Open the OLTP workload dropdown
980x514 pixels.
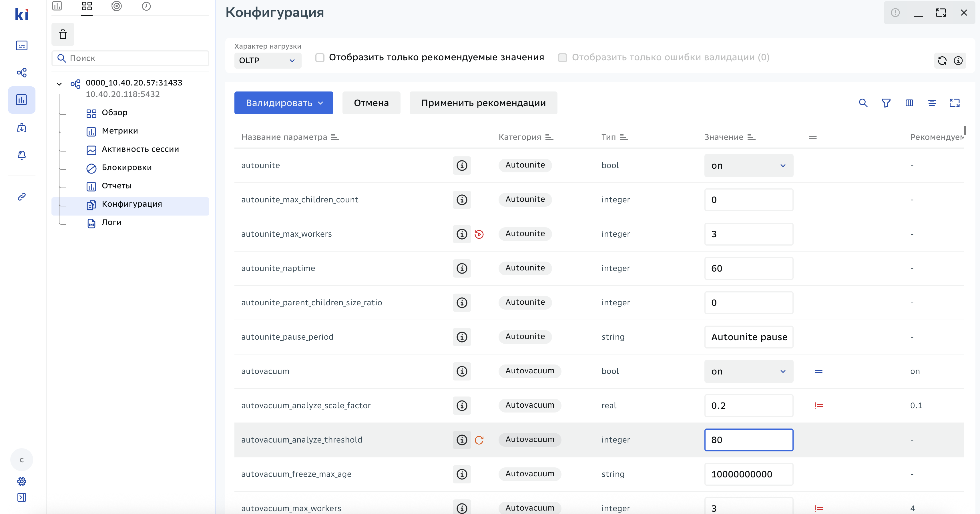coord(268,61)
